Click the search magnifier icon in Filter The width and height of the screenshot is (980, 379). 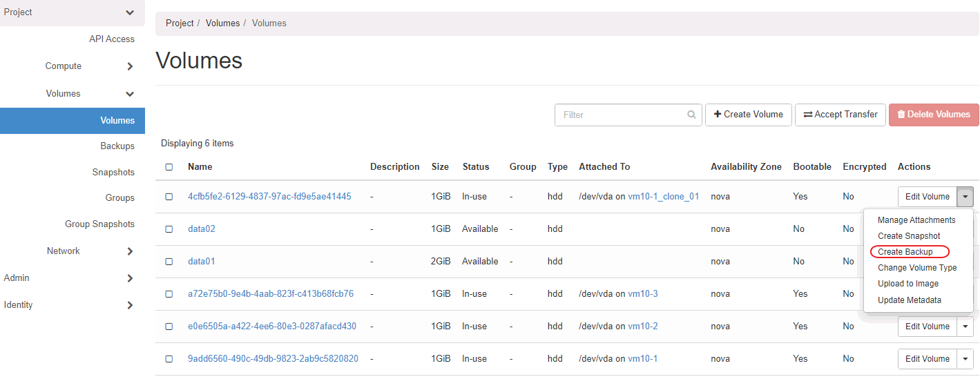pyautogui.click(x=691, y=115)
